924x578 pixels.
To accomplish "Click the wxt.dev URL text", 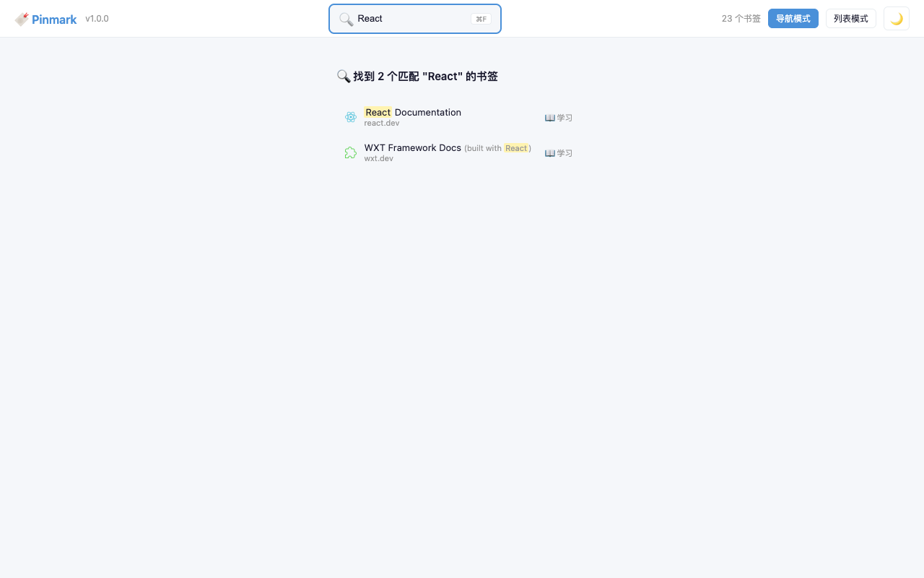I will coord(379,159).
